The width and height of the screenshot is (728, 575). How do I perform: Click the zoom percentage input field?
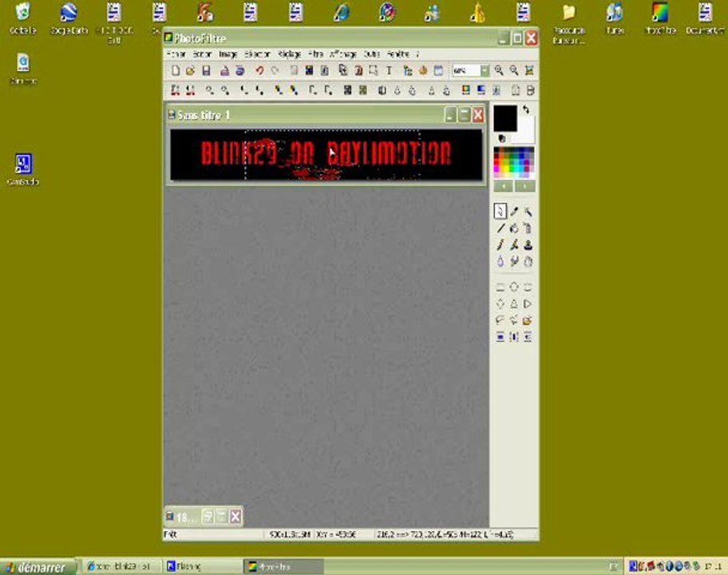(x=466, y=70)
